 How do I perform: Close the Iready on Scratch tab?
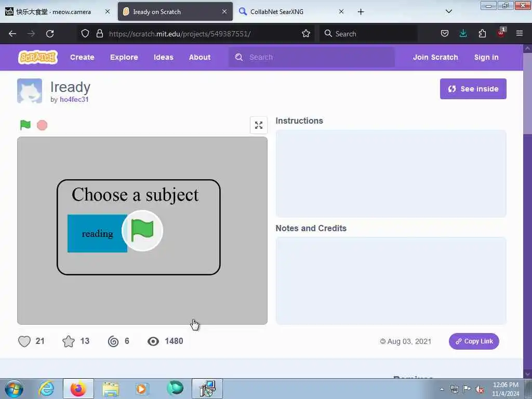(x=224, y=11)
